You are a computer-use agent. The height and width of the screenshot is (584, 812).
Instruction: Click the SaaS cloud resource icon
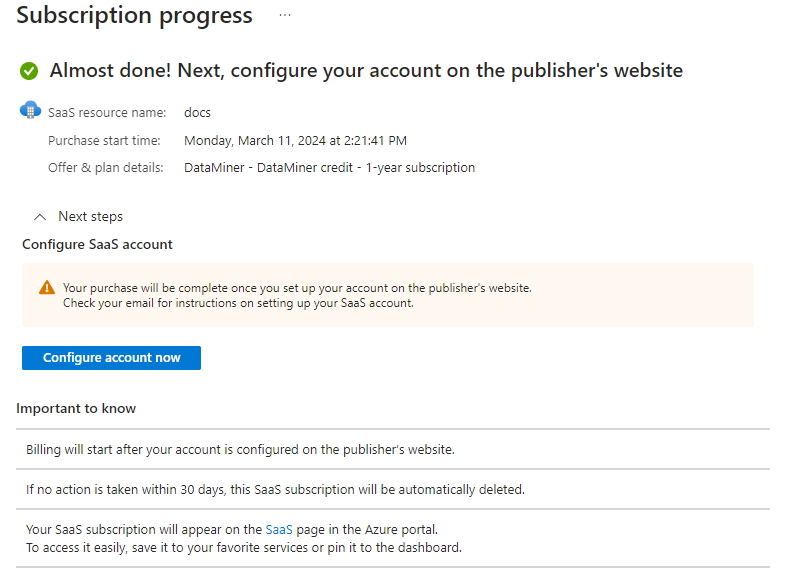click(30, 110)
